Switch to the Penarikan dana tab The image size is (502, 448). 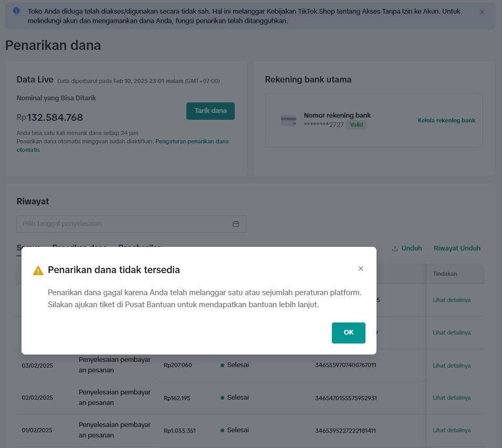pos(79,247)
